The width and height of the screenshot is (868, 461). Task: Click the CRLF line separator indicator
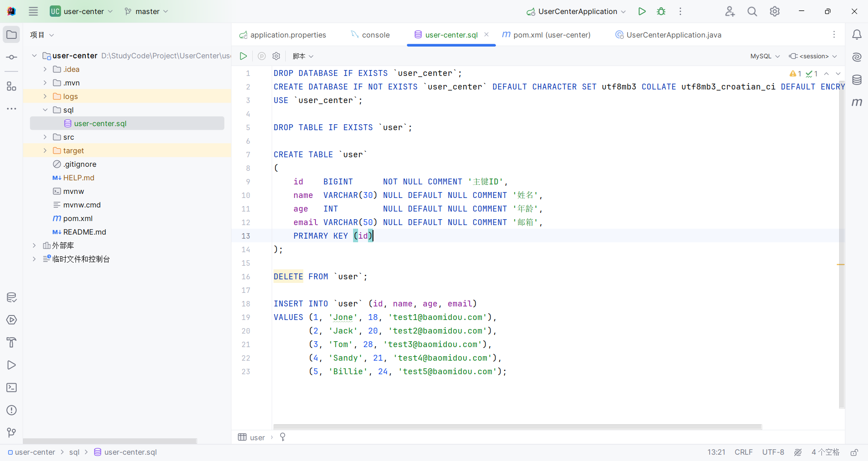coord(743,452)
